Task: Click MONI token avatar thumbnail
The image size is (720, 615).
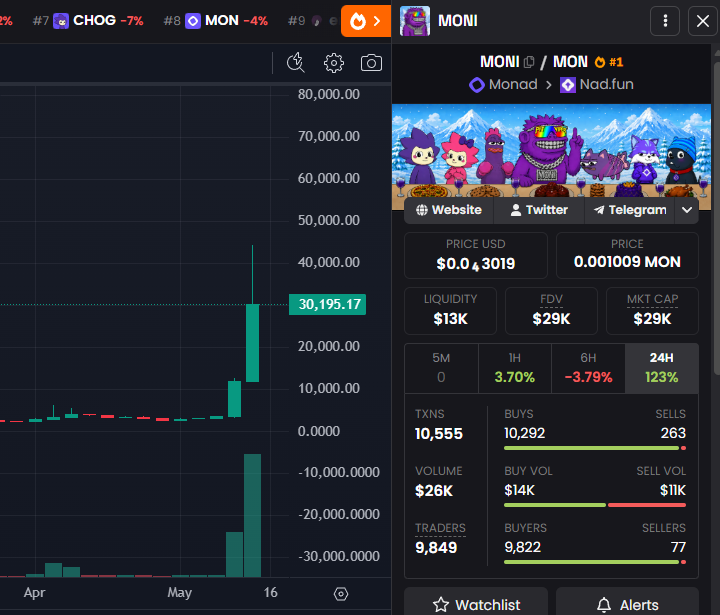Action: tap(415, 21)
